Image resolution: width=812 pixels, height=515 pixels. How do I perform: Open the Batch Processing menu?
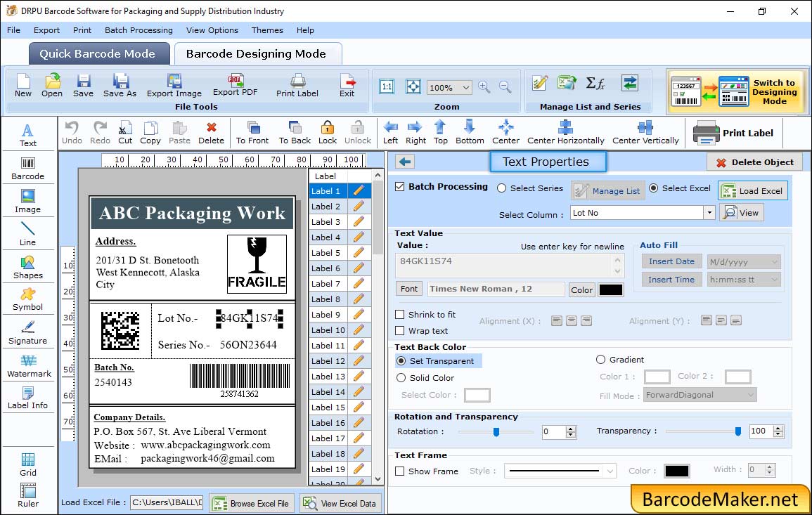[138, 30]
